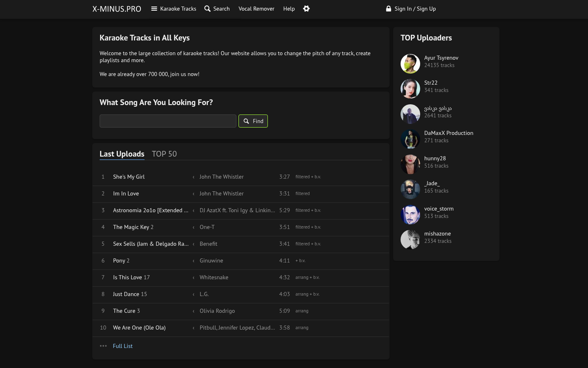The width and height of the screenshot is (588, 368).
Task: Open artist Ginuwine
Action: (212, 260)
